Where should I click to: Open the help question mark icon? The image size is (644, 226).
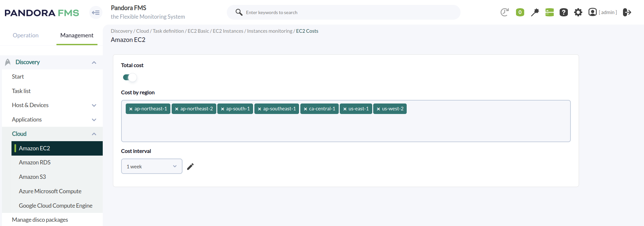point(564,12)
